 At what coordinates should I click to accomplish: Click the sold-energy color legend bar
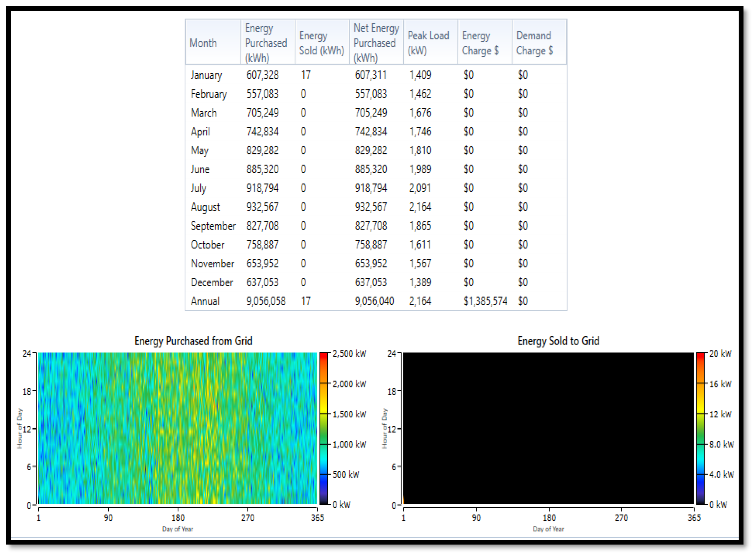pos(700,428)
